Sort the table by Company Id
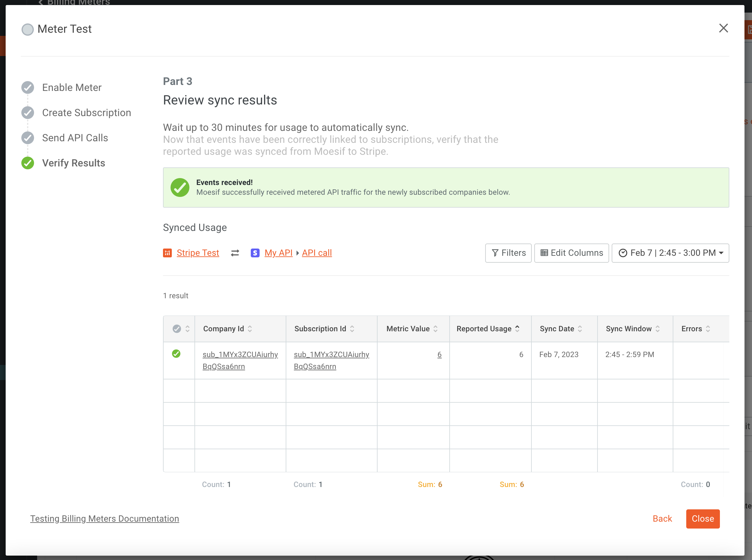This screenshot has height=560, width=752. [250, 328]
